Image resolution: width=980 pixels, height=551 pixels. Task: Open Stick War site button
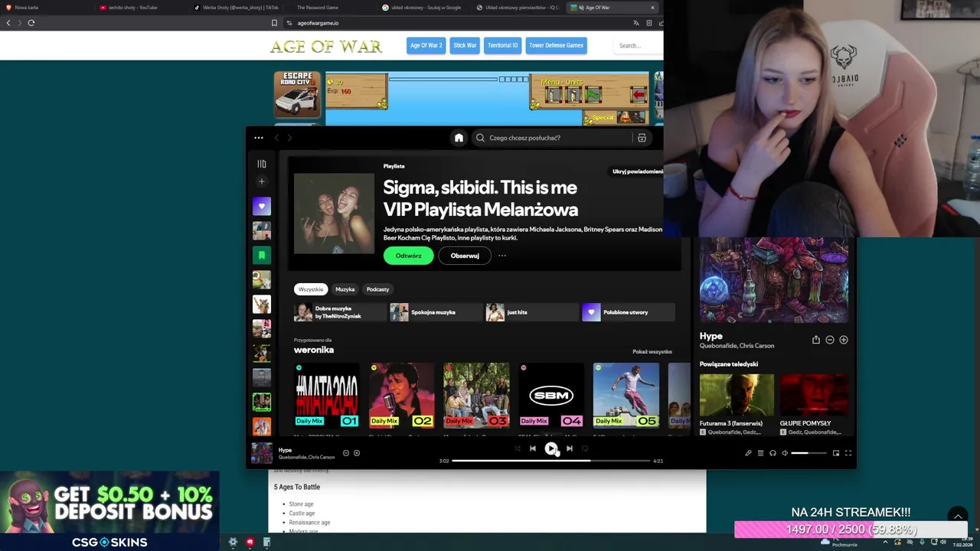click(x=465, y=45)
